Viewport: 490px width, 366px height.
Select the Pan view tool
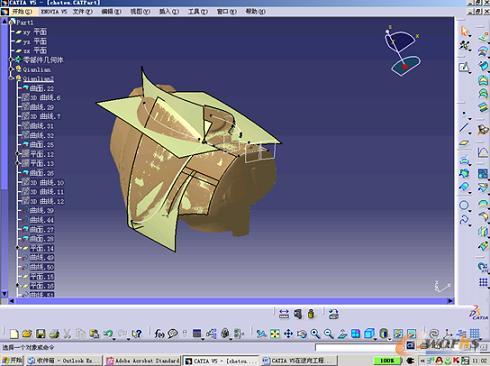(288, 333)
